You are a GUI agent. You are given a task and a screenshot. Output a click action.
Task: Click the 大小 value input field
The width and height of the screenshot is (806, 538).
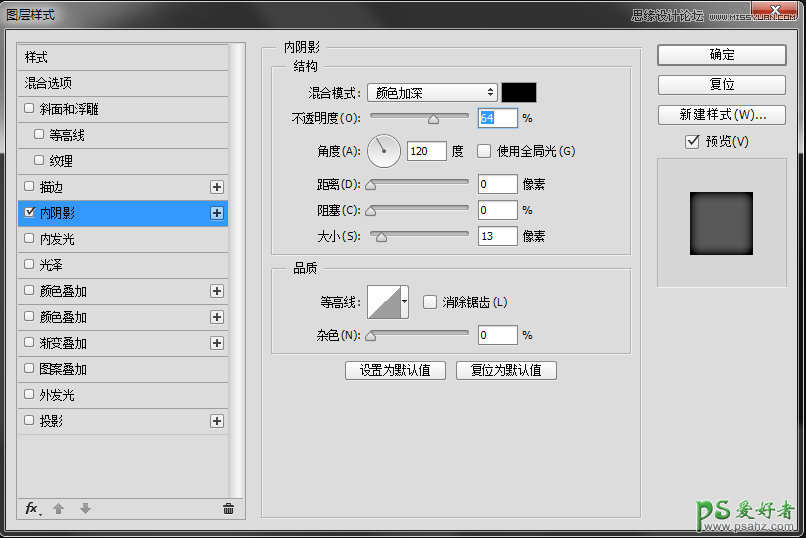pyautogui.click(x=497, y=236)
